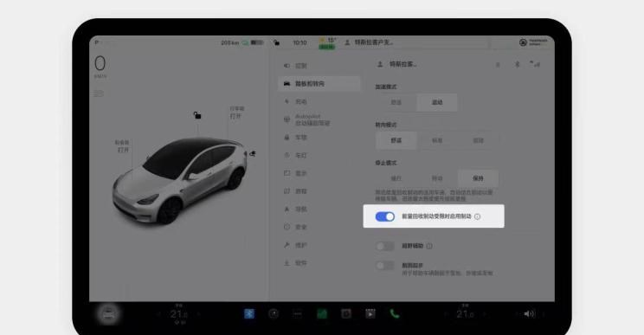The image size is (644, 335).
Task: Lower driver temperature with left arrow
Action: [x=158, y=314]
